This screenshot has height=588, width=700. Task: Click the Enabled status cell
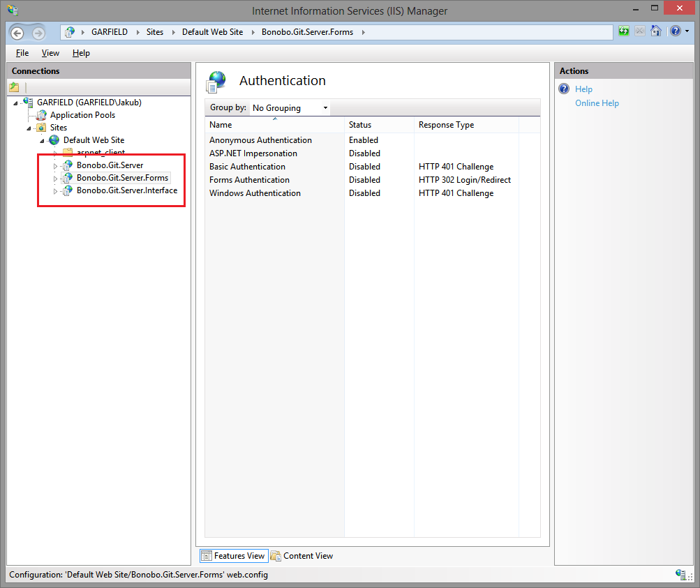(364, 140)
